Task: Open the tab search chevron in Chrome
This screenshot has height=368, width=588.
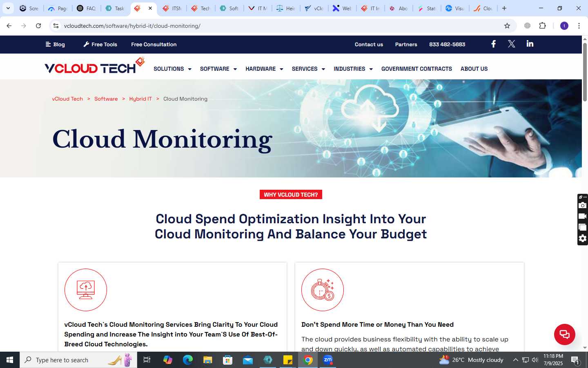Action: pos(8,8)
